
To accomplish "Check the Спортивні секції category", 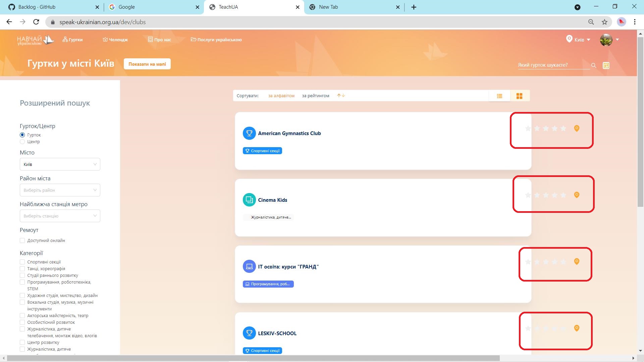I will tap(22, 262).
